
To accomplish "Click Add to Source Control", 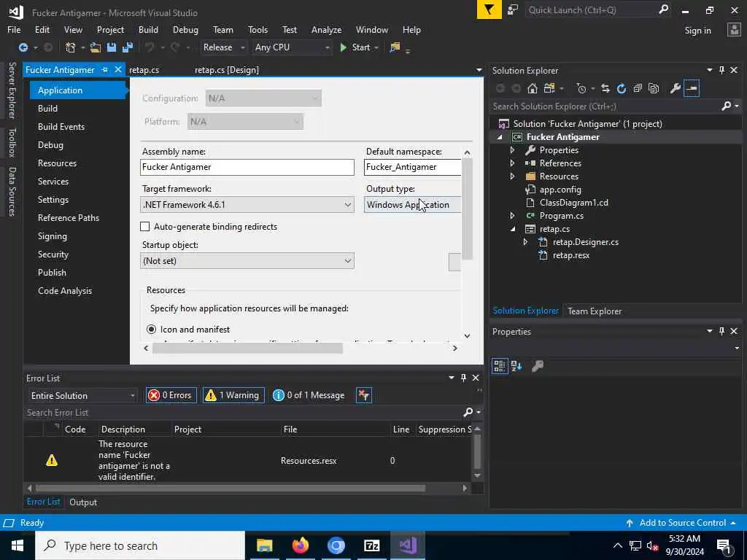I will pyautogui.click(x=682, y=523).
